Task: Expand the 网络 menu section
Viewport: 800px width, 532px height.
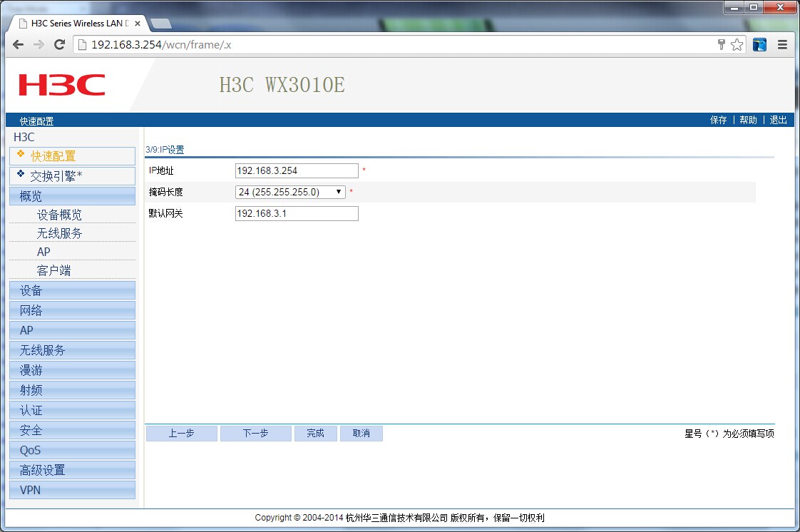Action: click(x=73, y=310)
